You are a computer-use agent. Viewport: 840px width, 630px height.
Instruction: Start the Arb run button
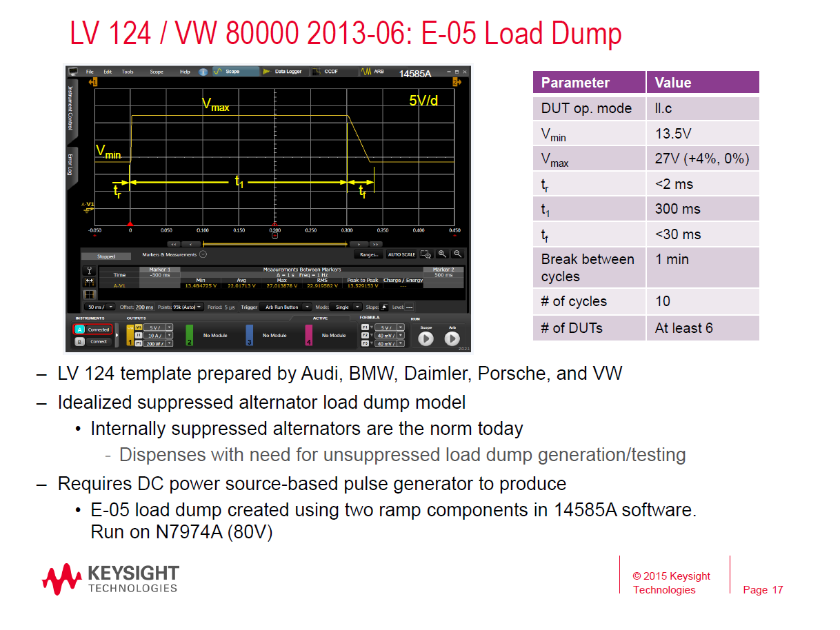[x=452, y=338]
